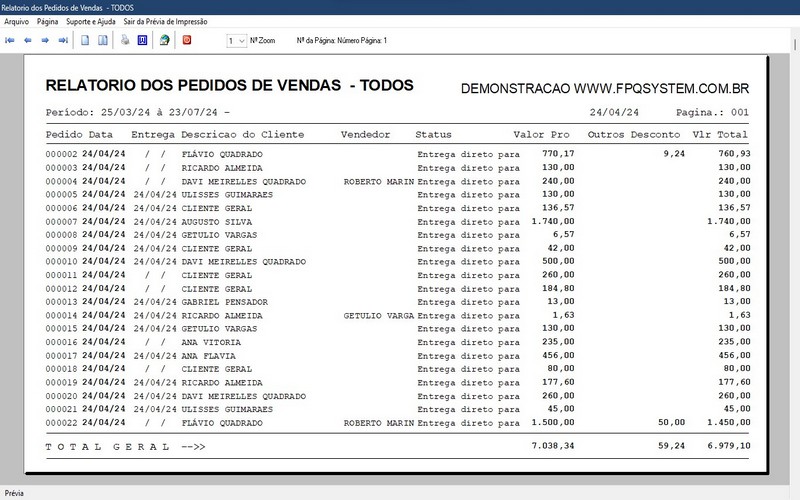
Task: Click the total discount 59,24
Action: click(x=671, y=446)
